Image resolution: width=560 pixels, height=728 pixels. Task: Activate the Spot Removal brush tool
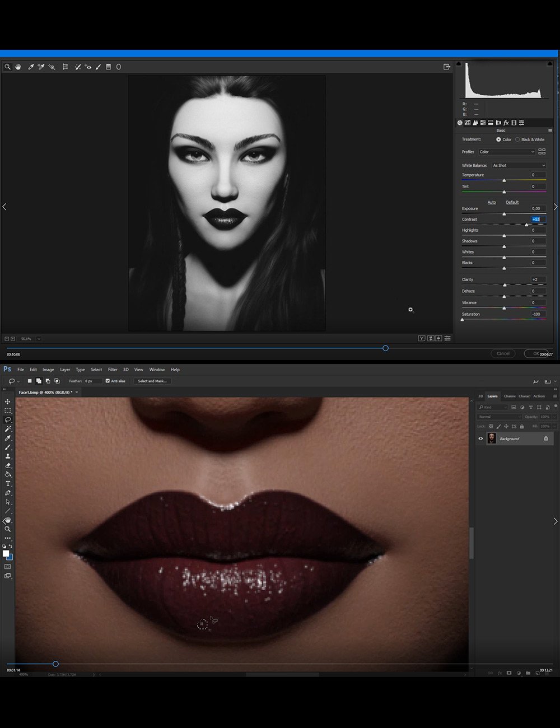[77, 67]
